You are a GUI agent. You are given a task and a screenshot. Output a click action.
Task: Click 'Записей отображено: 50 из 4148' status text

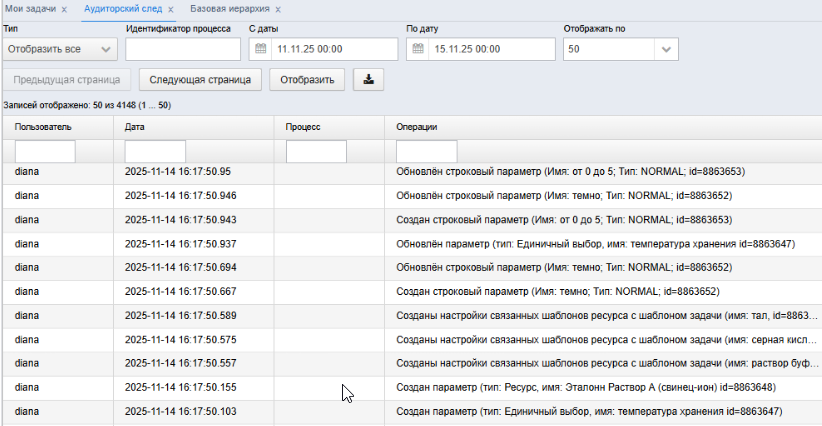click(87, 105)
